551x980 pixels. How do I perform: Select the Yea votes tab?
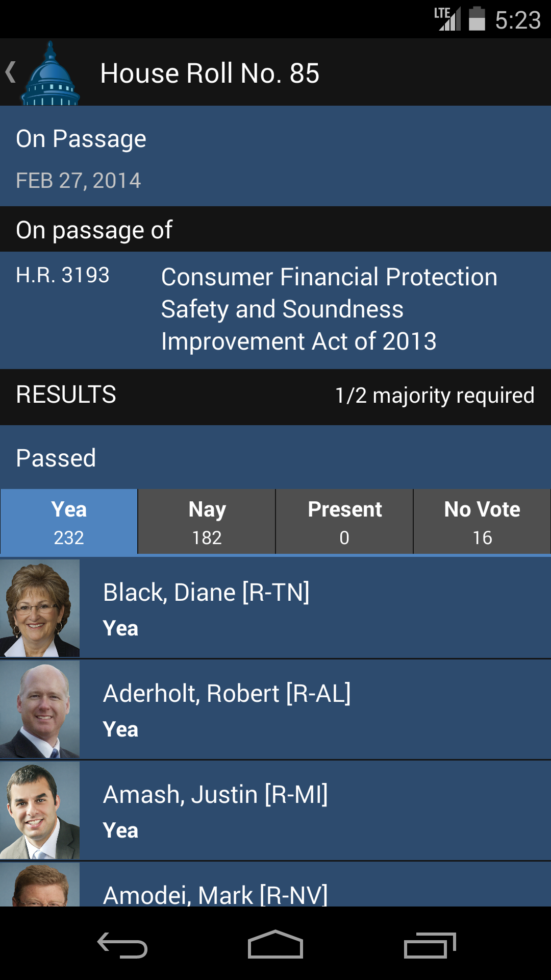click(69, 522)
